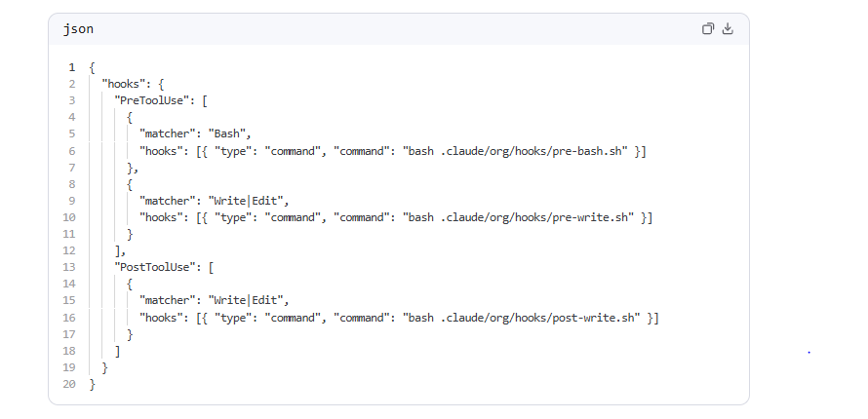Click line number 20 in the gutter
Screen dimensions: 868x419
point(68,385)
